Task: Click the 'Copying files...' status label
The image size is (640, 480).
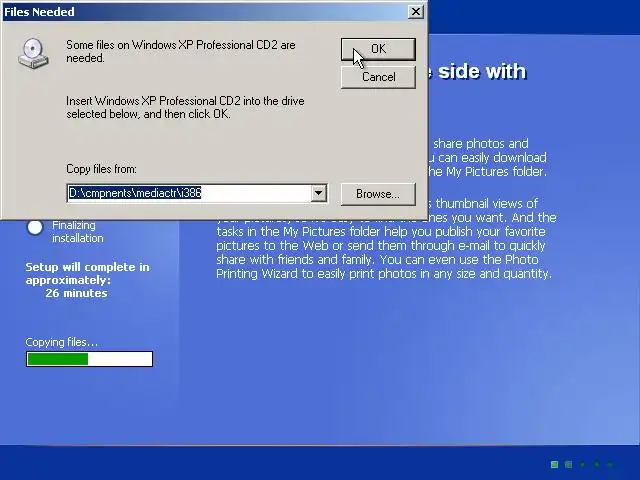Action: [62, 342]
